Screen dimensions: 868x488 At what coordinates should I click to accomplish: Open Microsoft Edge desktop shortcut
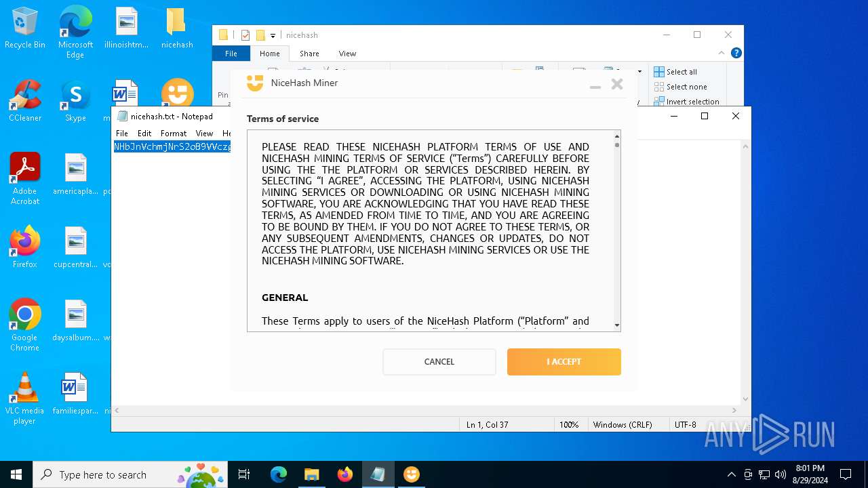(x=75, y=33)
